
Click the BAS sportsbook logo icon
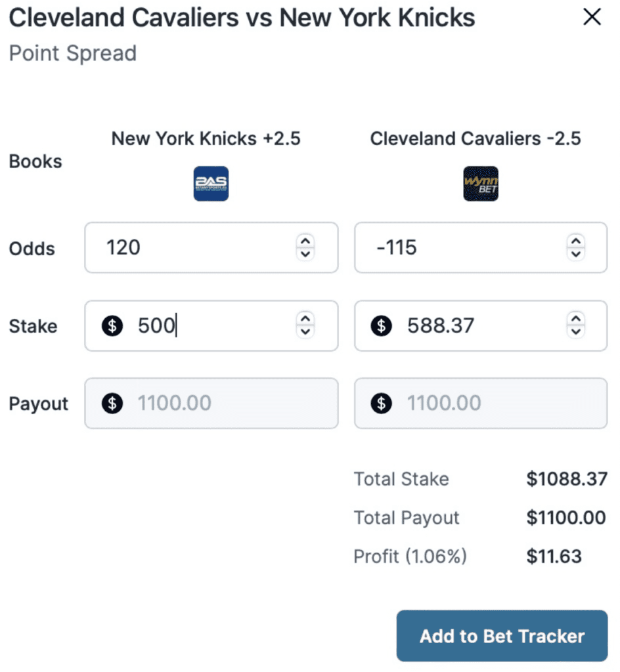click(211, 184)
